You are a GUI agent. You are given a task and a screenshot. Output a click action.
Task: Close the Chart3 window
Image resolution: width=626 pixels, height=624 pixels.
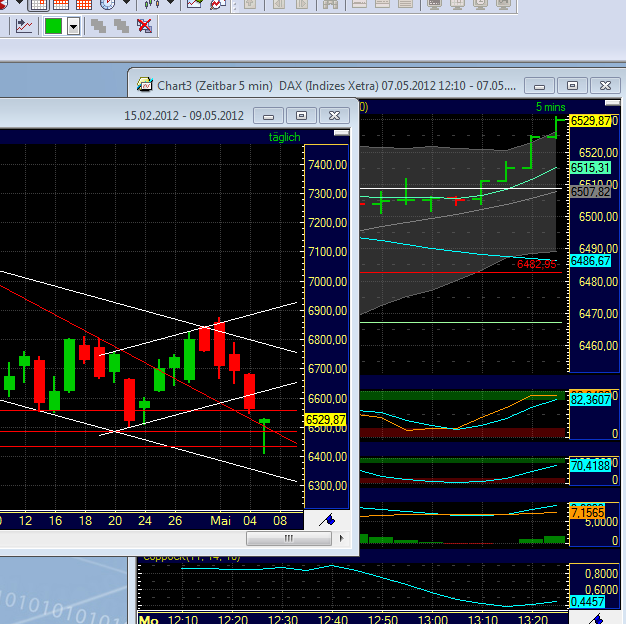[x=605, y=86]
